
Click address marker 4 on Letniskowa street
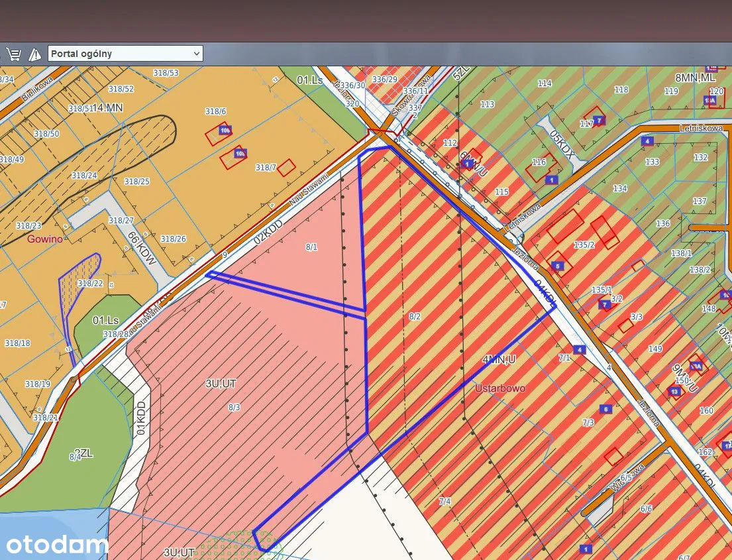[x=647, y=140]
